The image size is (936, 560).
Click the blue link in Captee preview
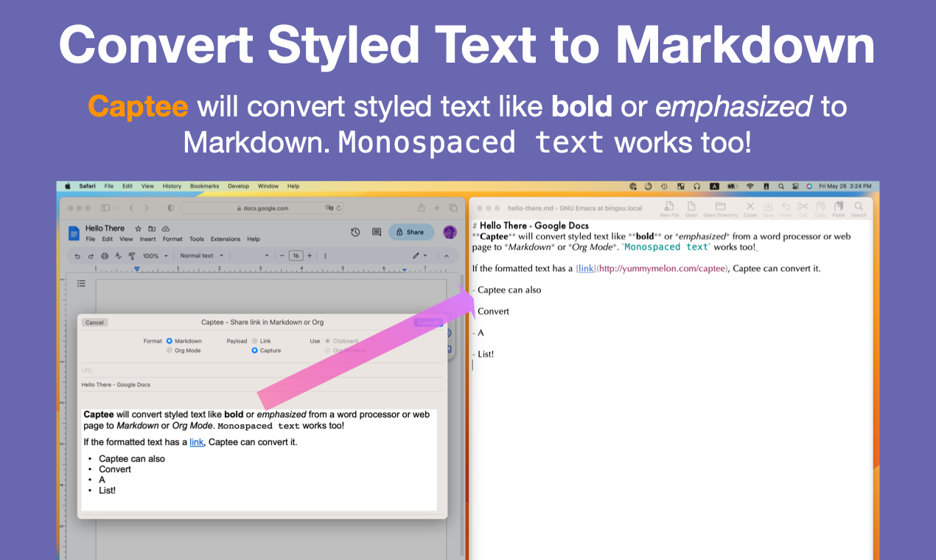197,442
